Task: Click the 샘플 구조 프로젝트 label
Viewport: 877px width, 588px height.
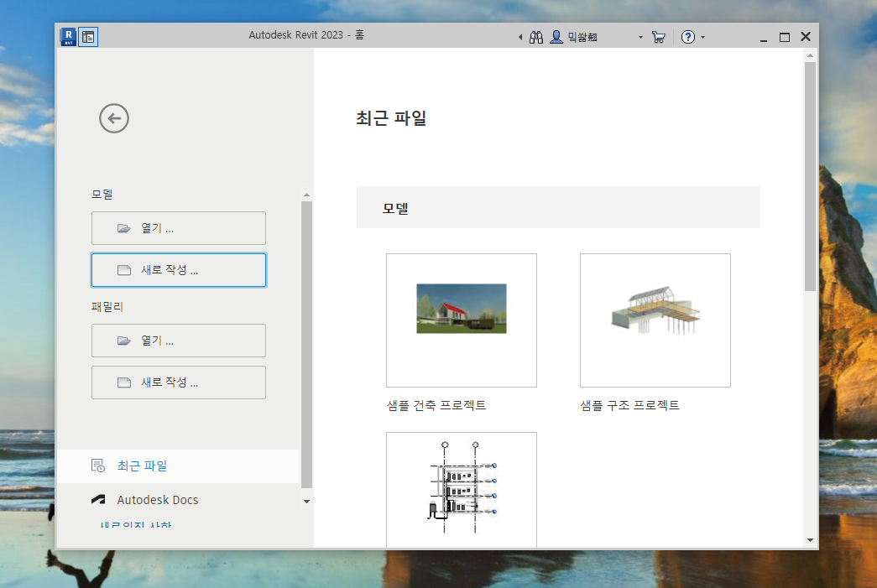Action: 629,405
